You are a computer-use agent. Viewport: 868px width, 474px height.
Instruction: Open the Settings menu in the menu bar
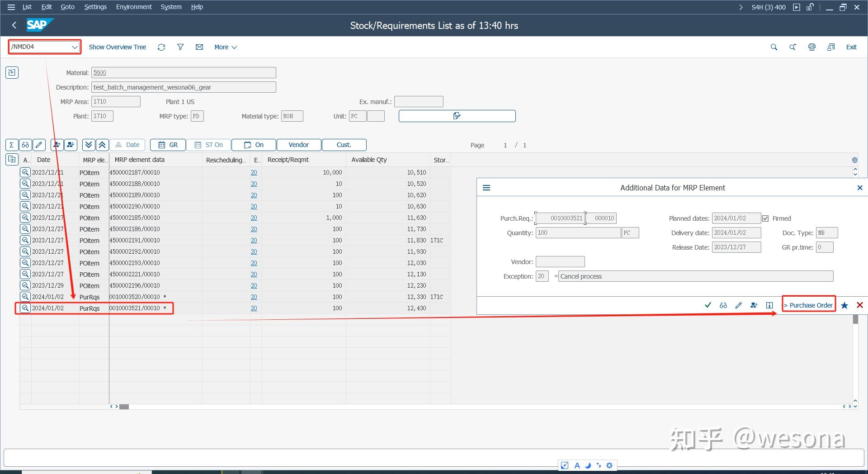(95, 7)
